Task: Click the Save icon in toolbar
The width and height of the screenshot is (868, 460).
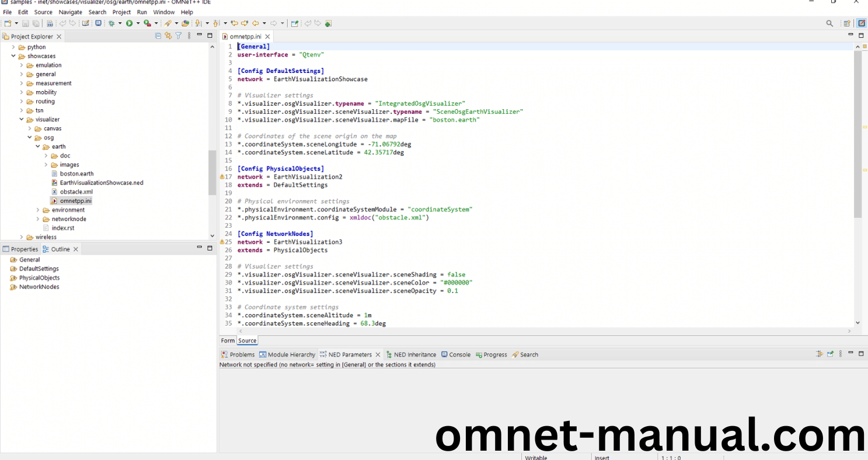Action: point(26,23)
